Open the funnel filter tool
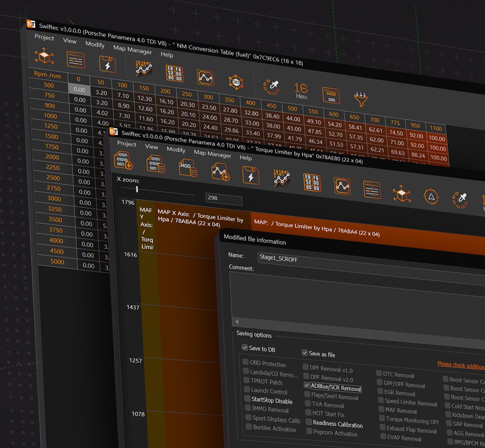The width and height of the screenshot is (485, 448). pyautogui.click(x=361, y=99)
